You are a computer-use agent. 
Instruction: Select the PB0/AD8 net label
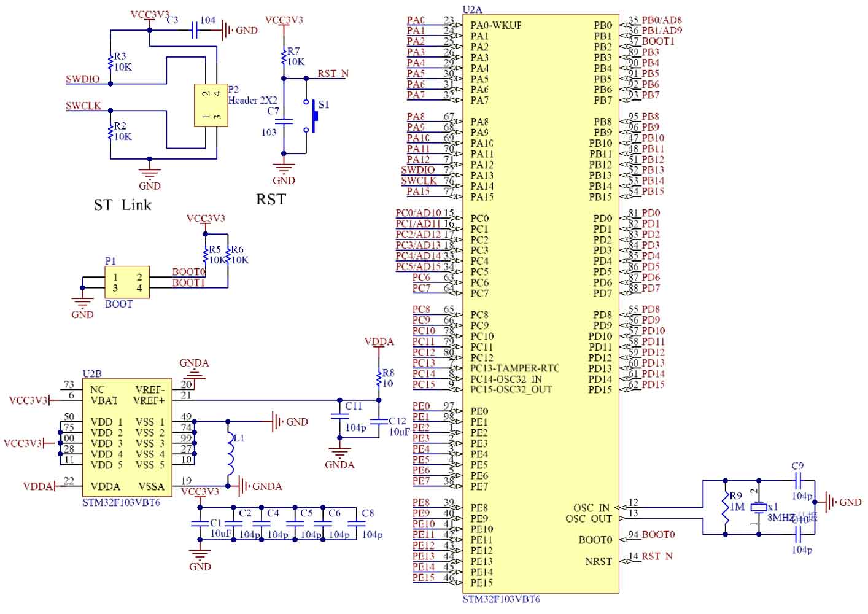pyautogui.click(x=662, y=20)
